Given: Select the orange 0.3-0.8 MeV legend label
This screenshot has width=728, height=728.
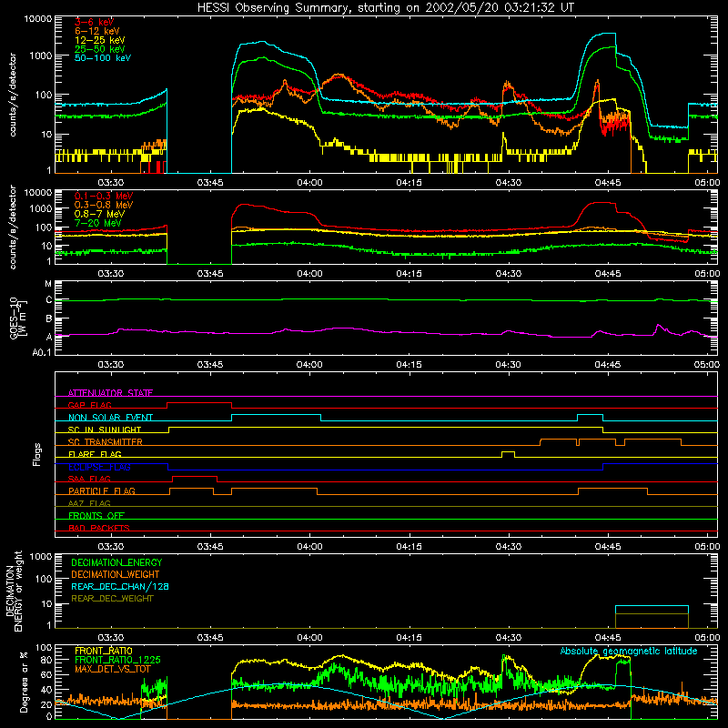Looking at the screenshot, I should pos(104,205).
